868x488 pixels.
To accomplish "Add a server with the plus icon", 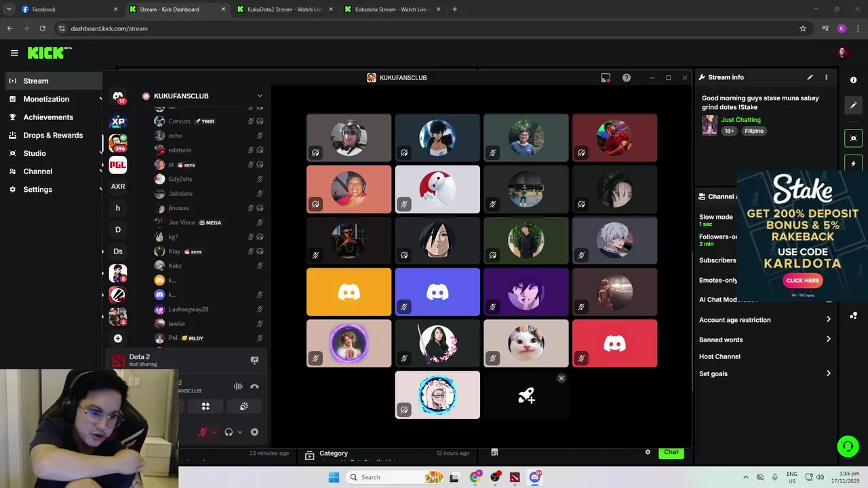I will coord(118,338).
